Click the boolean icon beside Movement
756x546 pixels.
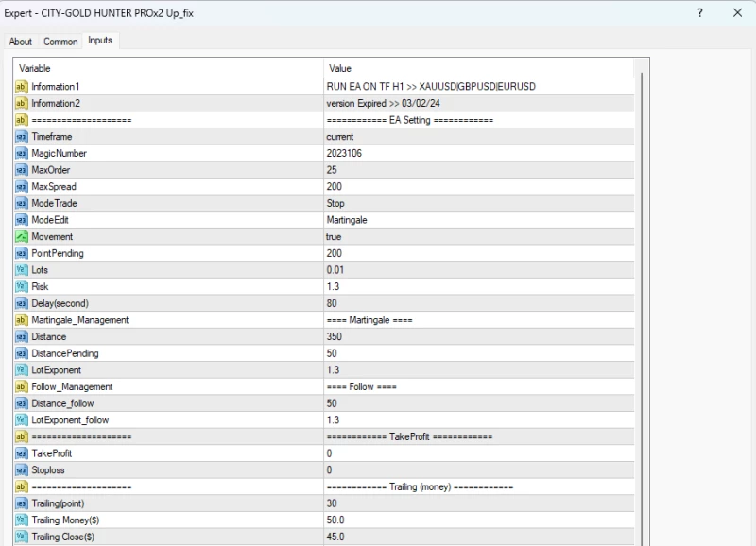coord(22,237)
